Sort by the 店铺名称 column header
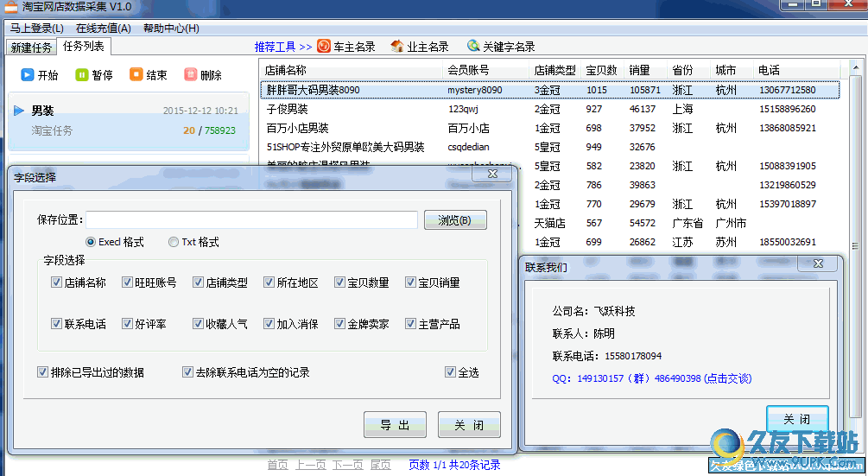The image size is (868, 476). [352, 70]
